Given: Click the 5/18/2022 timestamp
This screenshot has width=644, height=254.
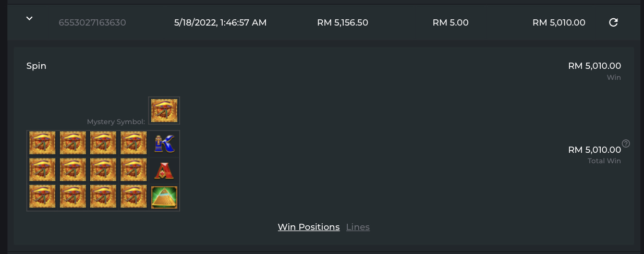Looking at the screenshot, I should [220, 22].
